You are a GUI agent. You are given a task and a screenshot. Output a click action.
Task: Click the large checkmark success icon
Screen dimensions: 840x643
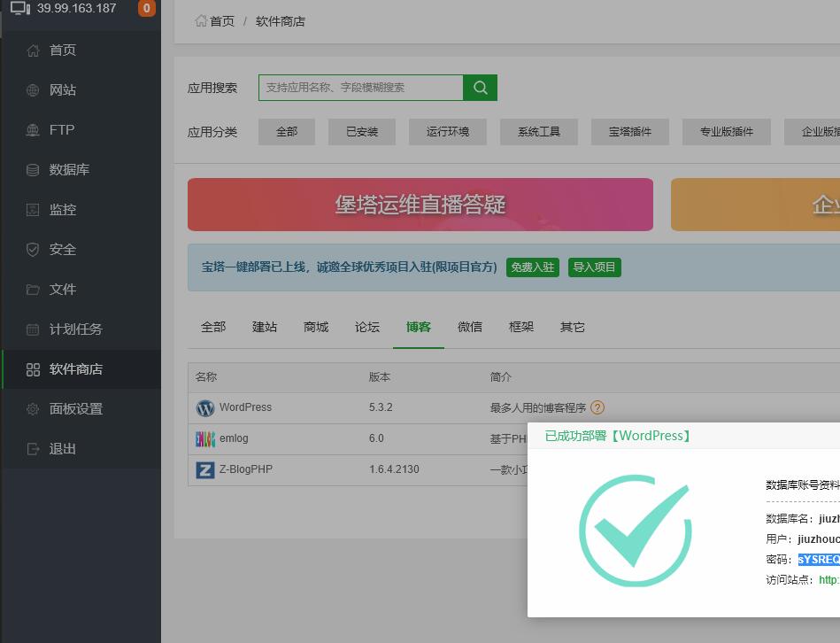click(636, 531)
